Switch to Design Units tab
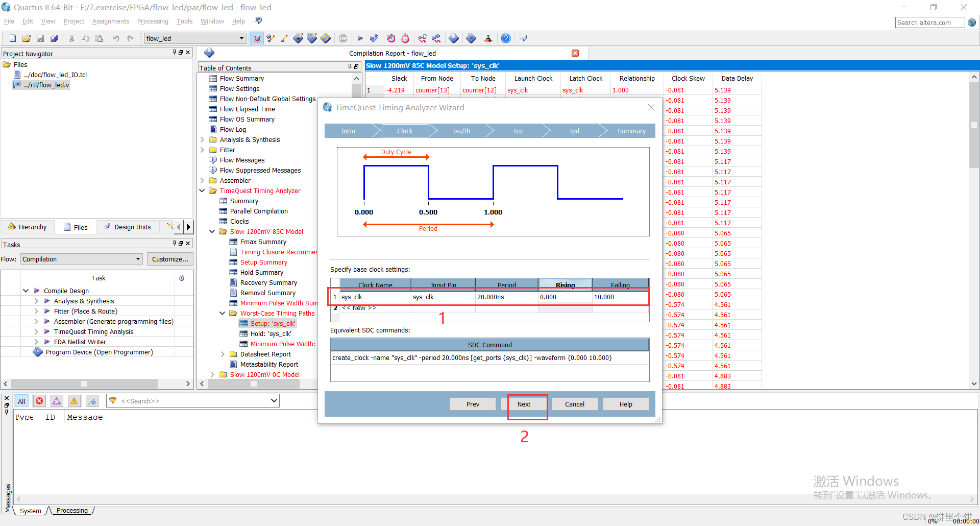 [x=128, y=227]
